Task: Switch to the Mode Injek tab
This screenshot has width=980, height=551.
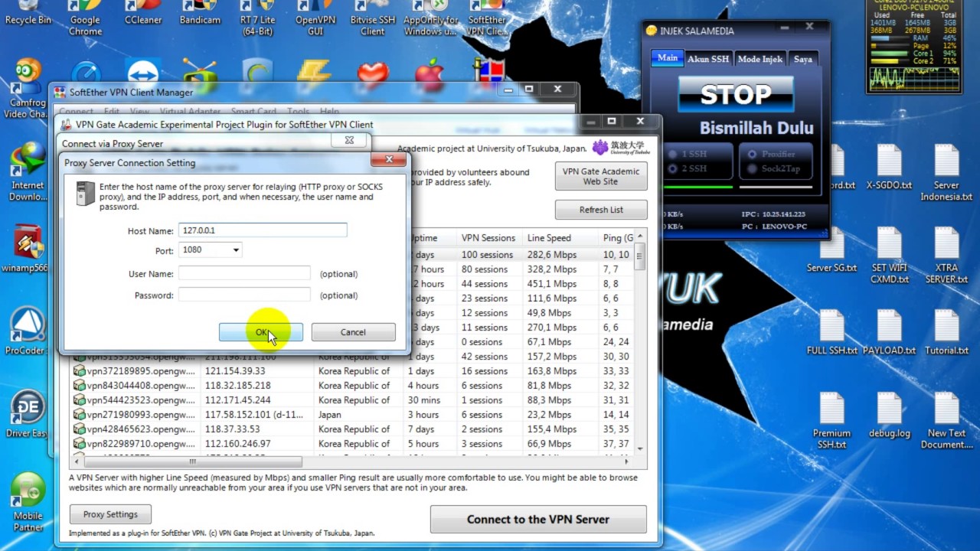Action: pos(759,59)
